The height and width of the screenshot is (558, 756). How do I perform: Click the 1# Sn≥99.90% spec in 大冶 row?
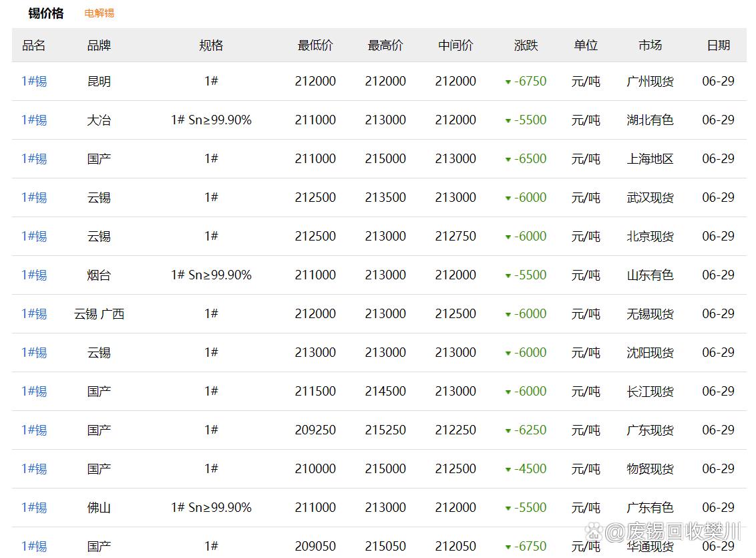(x=211, y=120)
